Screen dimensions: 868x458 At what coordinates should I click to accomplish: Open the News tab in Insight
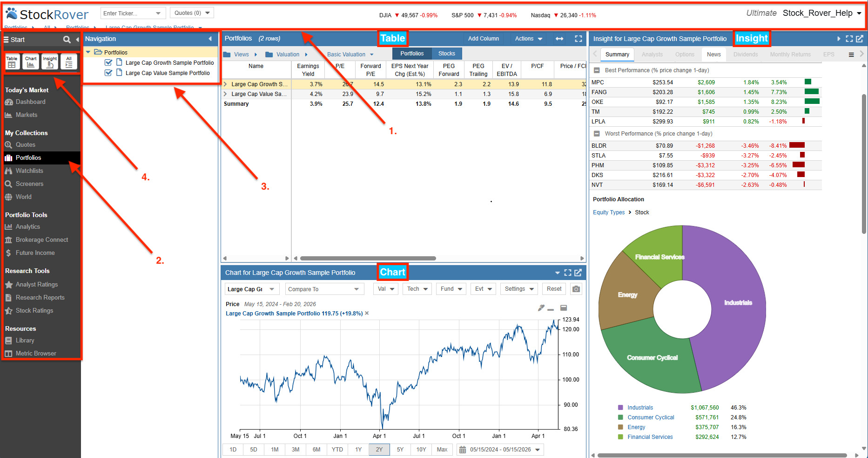tap(713, 55)
